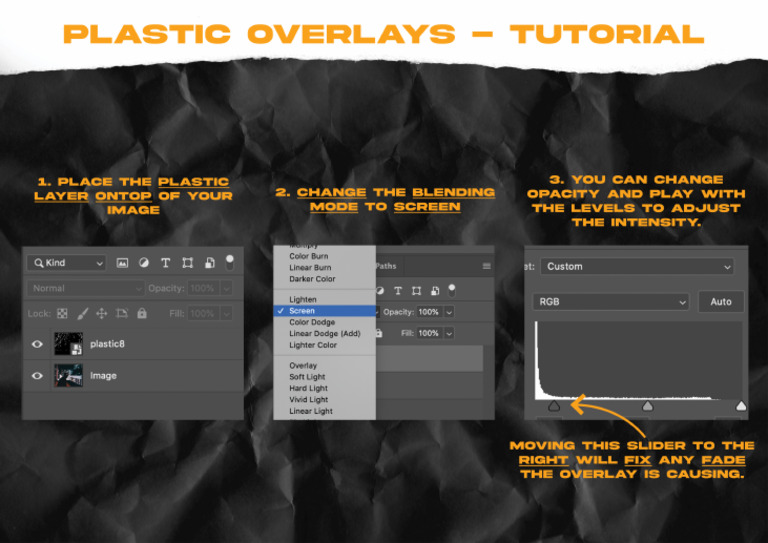
Task: Lock image pixels brush icon
Action: 83,313
